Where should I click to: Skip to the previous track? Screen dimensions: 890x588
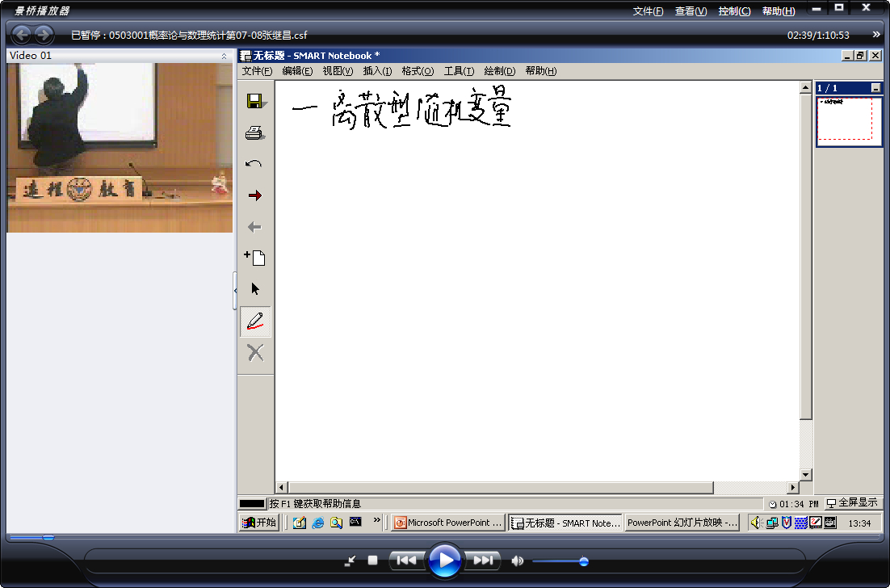[x=406, y=561]
